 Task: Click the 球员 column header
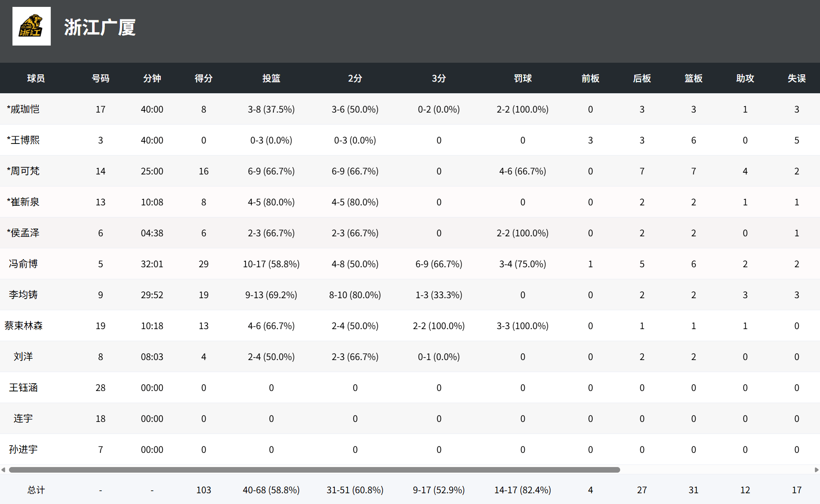(36, 78)
